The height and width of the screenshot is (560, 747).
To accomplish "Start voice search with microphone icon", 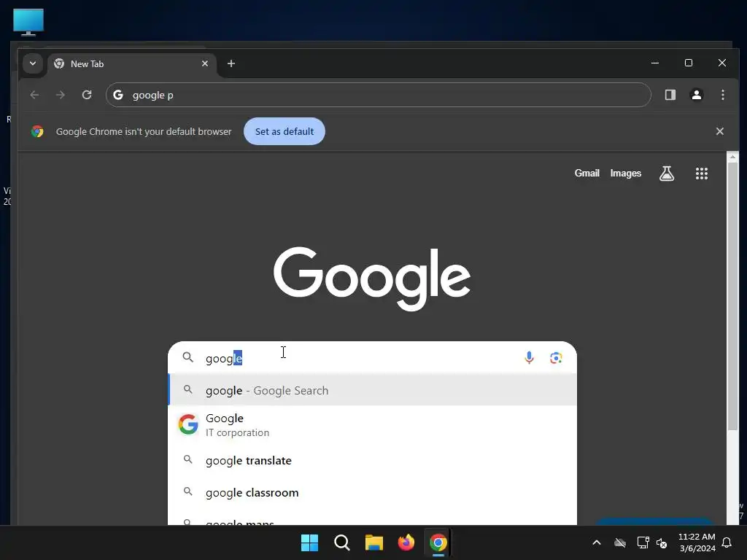I will [529, 357].
